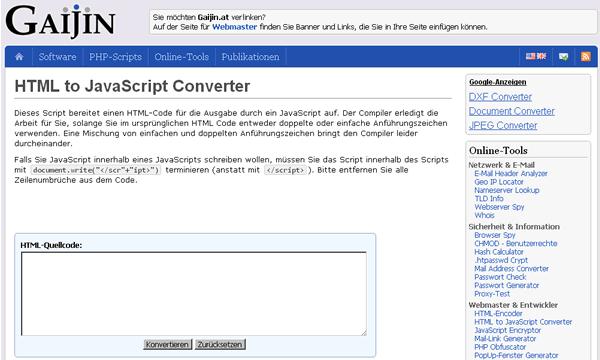Click the Netzwerk & E-Mail category heading

pos(502,165)
